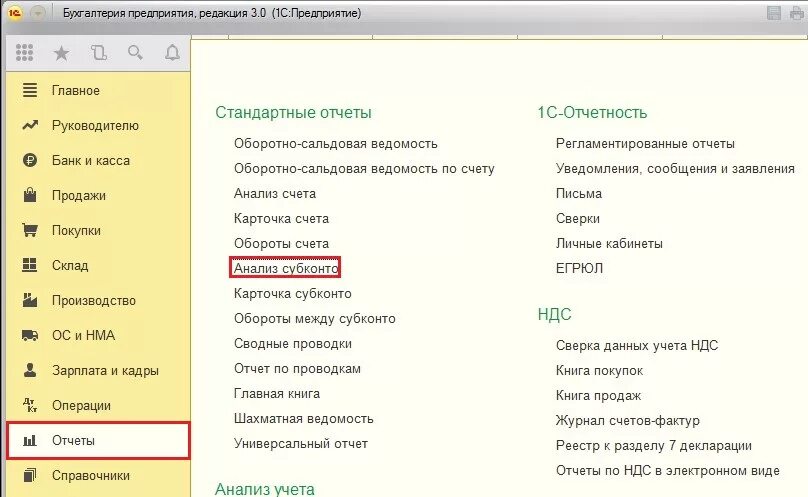Open the Главное section
The height and width of the screenshot is (497, 808).
[x=76, y=91]
